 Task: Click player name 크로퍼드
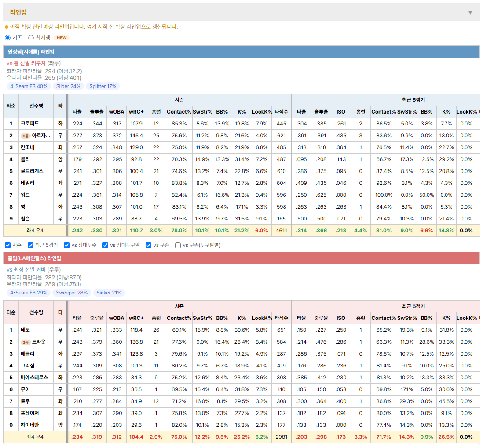(x=29, y=124)
